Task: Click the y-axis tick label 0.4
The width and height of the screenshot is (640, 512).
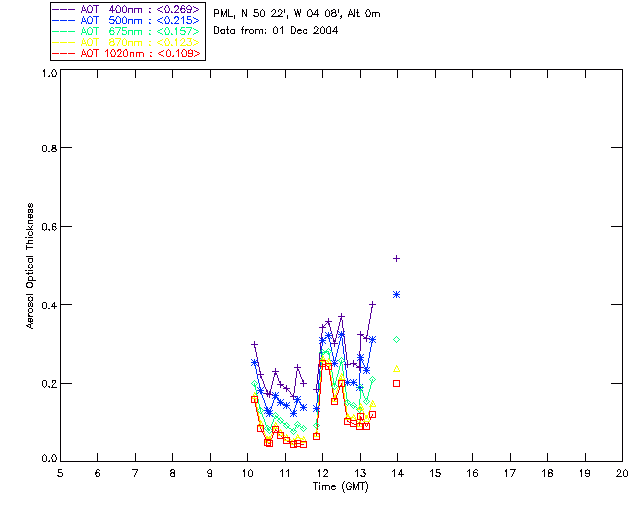Action: pos(49,305)
